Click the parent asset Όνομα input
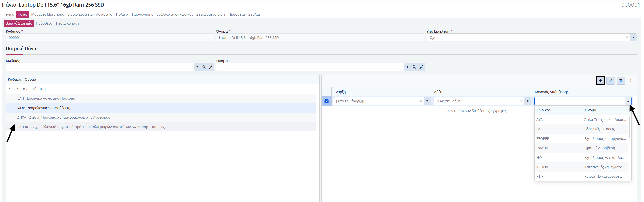 pos(310,67)
